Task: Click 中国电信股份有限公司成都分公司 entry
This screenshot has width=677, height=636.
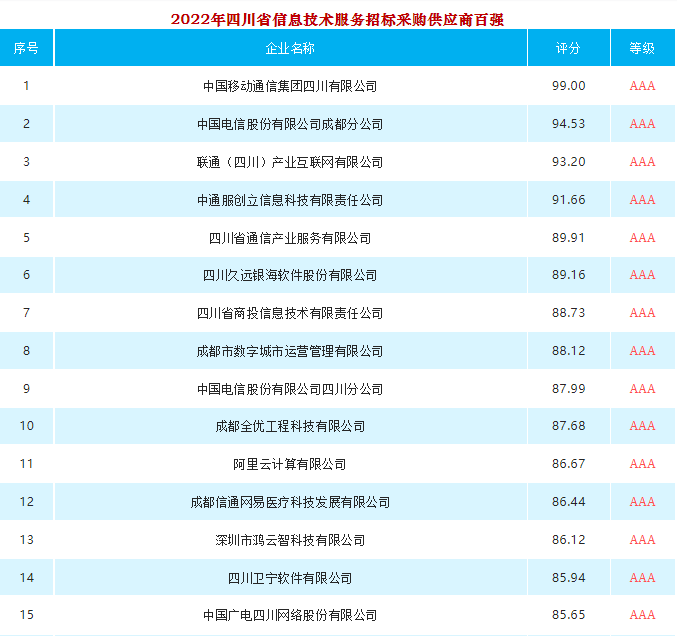Action: [290, 124]
